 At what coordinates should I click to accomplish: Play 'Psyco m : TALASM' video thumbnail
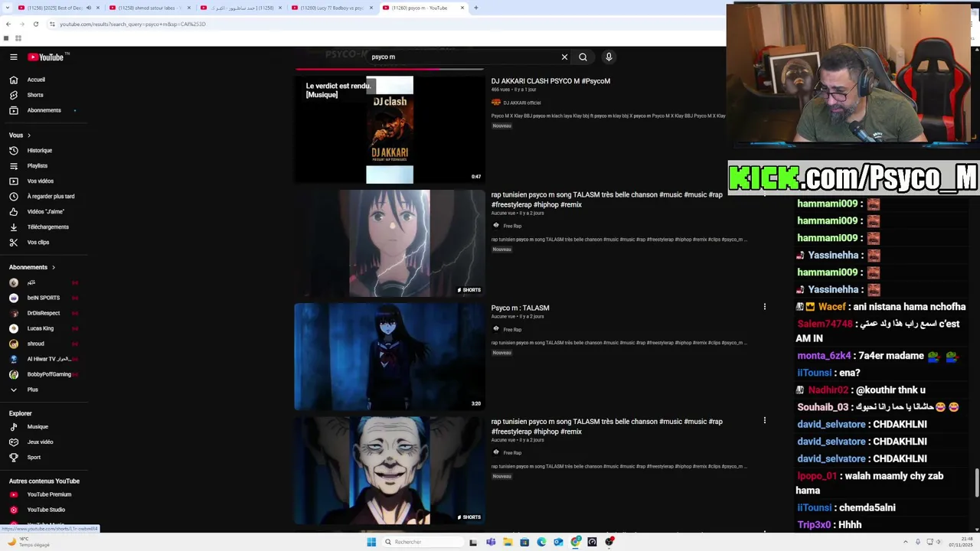click(x=390, y=357)
